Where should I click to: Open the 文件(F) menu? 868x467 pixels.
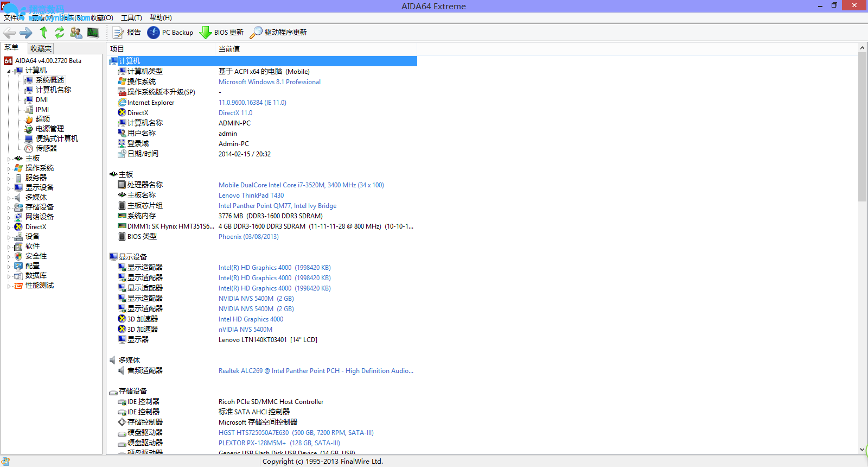point(14,18)
